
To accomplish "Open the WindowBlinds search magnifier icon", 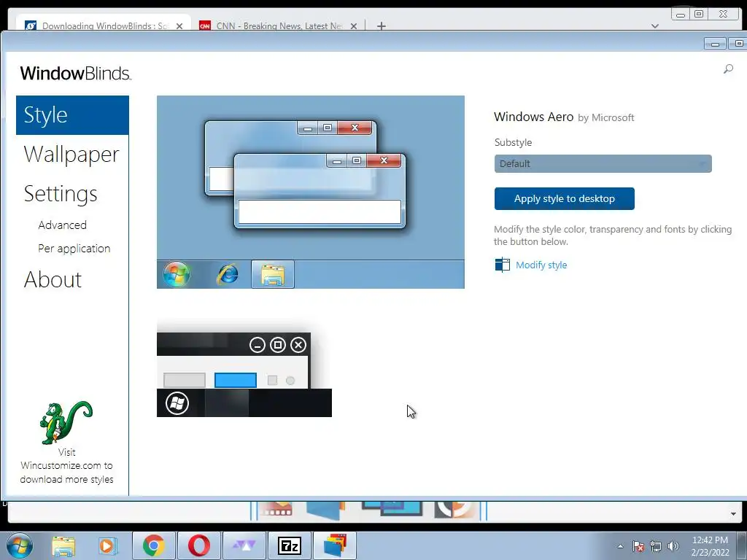I will pyautogui.click(x=728, y=69).
